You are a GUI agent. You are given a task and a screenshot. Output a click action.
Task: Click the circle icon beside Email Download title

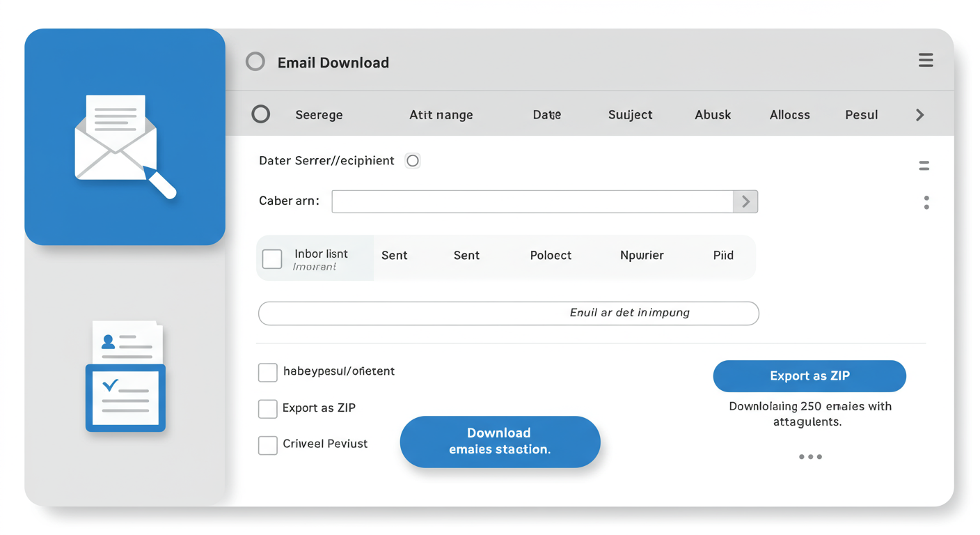(x=255, y=61)
